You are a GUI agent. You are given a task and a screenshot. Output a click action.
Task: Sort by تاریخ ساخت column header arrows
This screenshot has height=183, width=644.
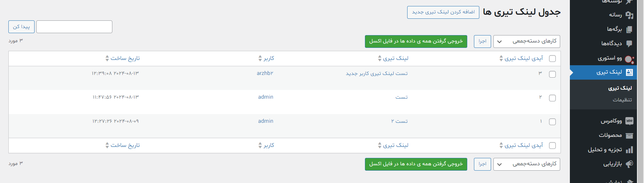pyautogui.click(x=107, y=58)
